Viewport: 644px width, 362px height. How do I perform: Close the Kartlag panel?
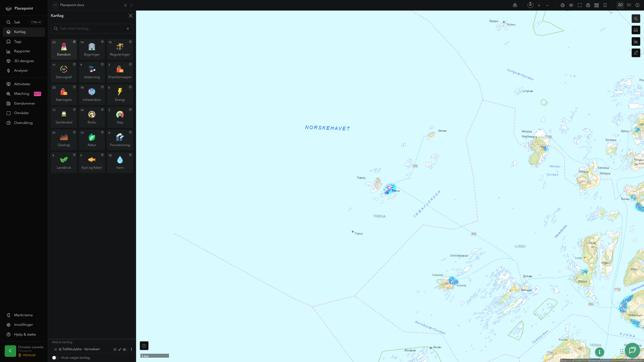tap(131, 16)
